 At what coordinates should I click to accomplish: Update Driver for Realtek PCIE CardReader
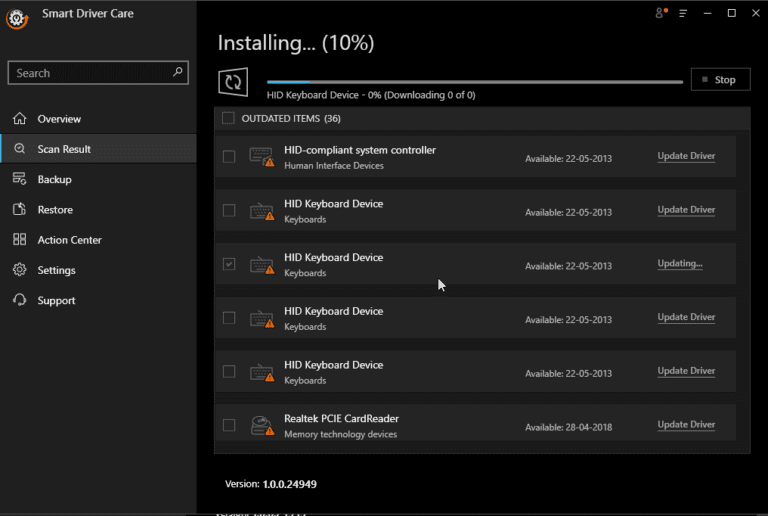[686, 424]
